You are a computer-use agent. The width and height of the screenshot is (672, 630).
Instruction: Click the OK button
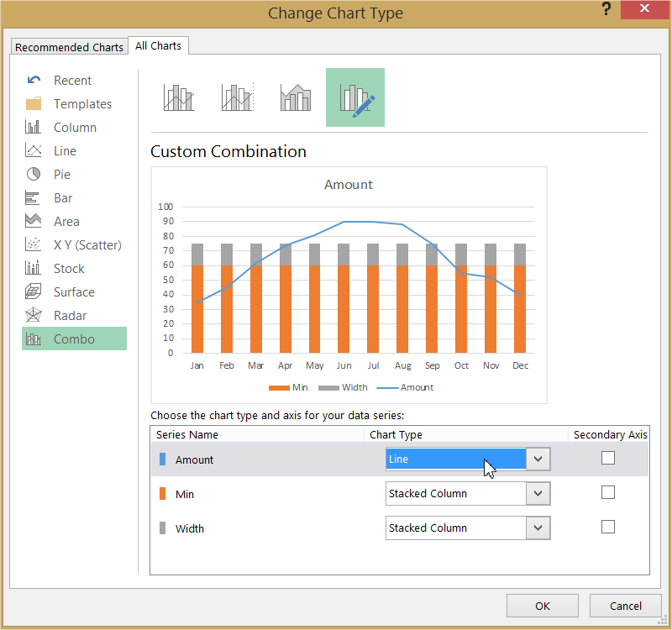tap(543, 606)
